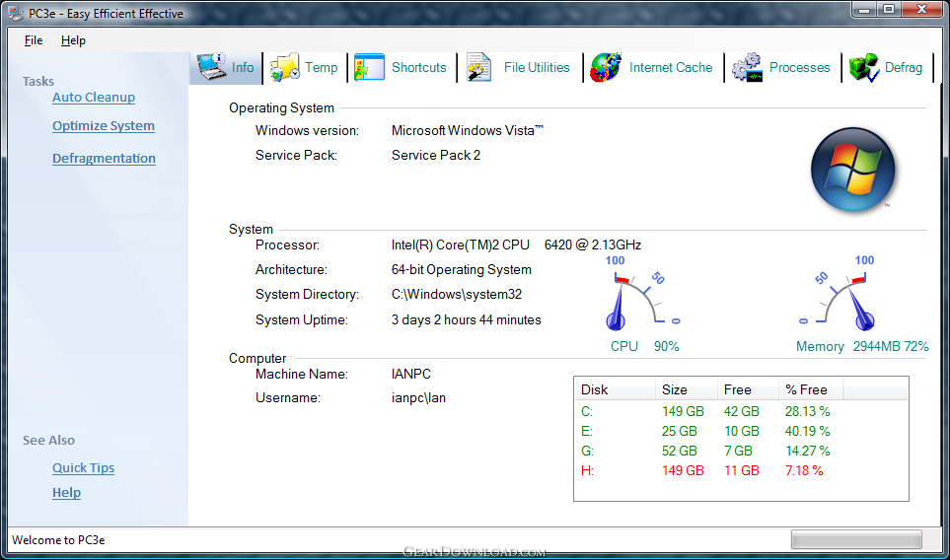
Task: Click the 64-bit Operating System value
Action: point(461,269)
